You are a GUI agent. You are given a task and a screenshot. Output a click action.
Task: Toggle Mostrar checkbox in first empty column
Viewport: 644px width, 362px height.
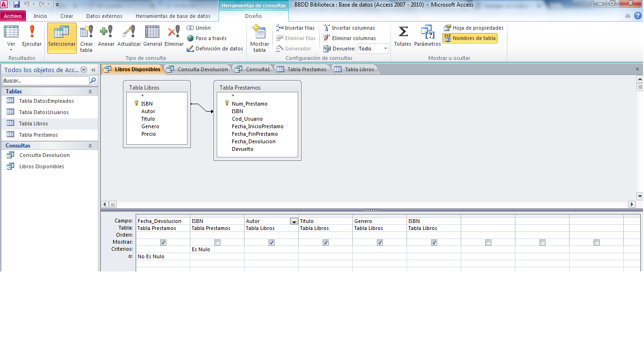tap(488, 242)
